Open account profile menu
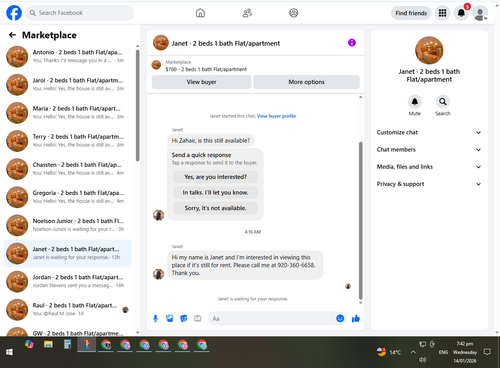The height and width of the screenshot is (368, 500). (x=480, y=13)
